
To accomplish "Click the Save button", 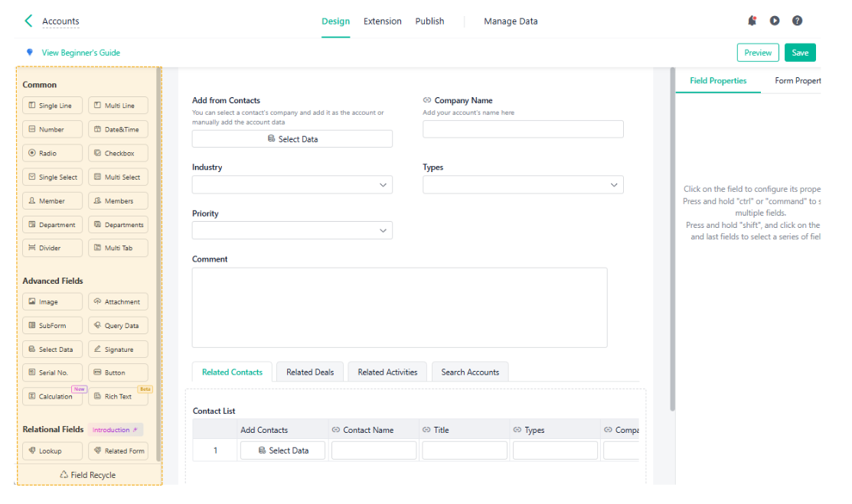I will coord(800,53).
